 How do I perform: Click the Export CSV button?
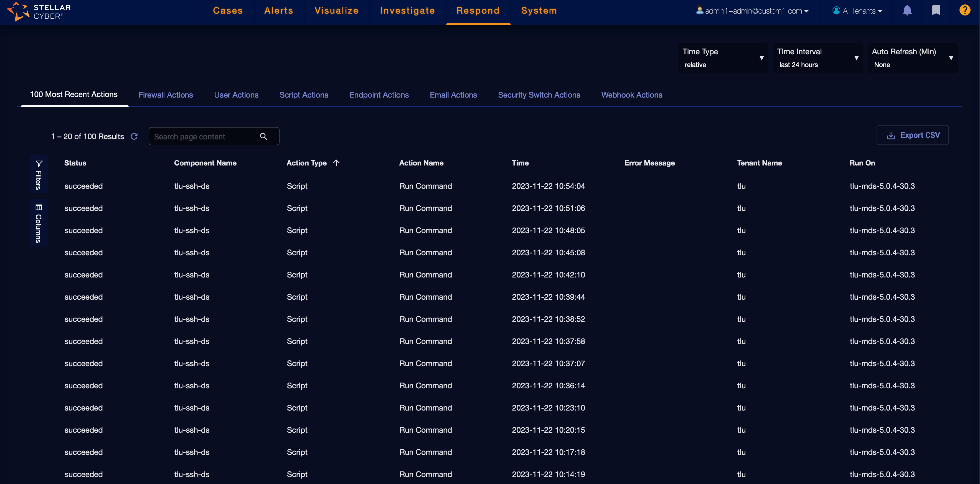[x=912, y=135]
